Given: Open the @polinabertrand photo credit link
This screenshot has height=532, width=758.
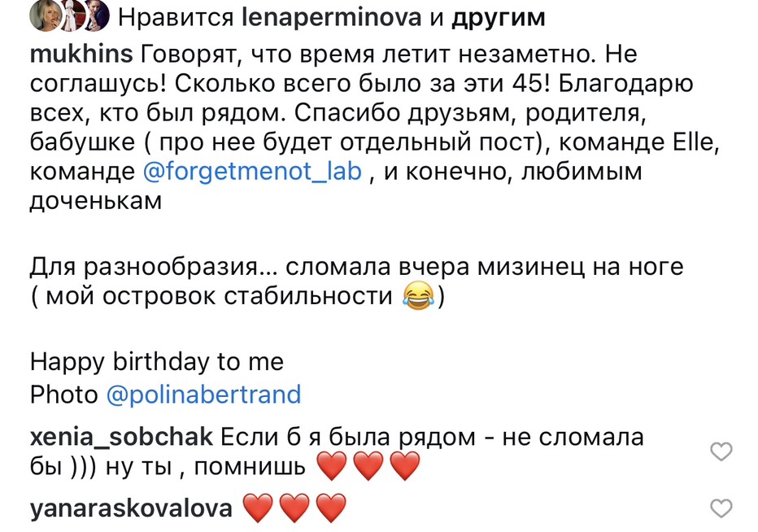Looking at the screenshot, I should click(203, 395).
